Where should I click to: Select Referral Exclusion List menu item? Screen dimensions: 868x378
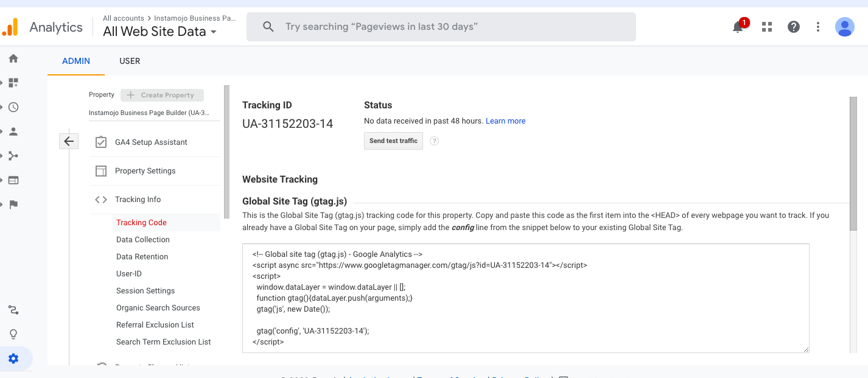(155, 325)
